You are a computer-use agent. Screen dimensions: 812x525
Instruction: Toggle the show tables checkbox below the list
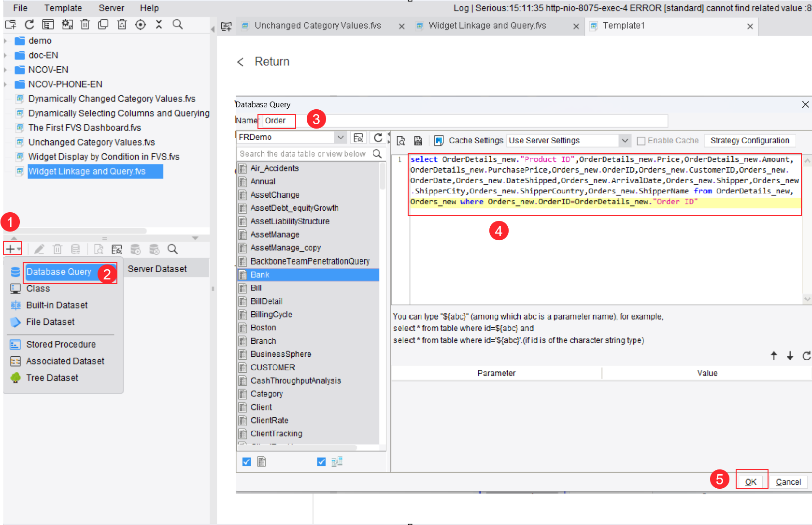point(247,462)
